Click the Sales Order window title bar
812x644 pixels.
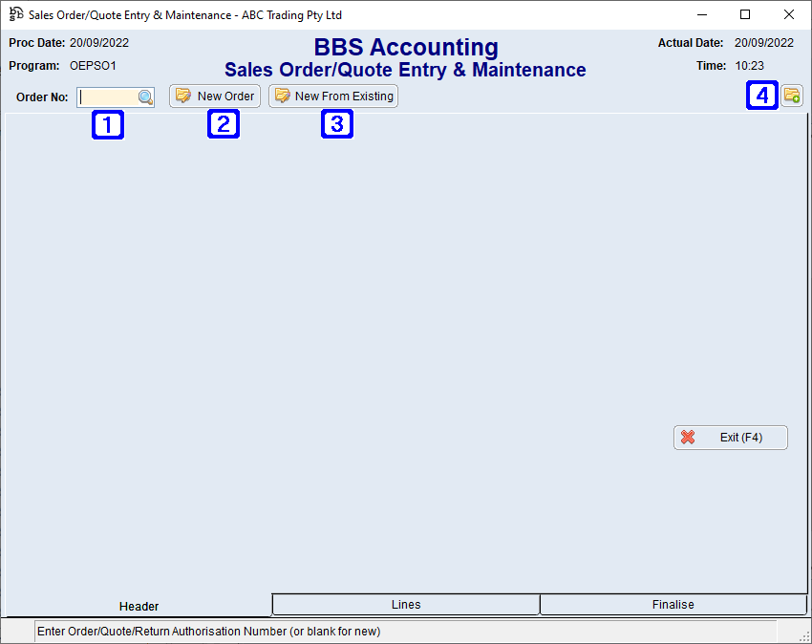click(x=382, y=14)
